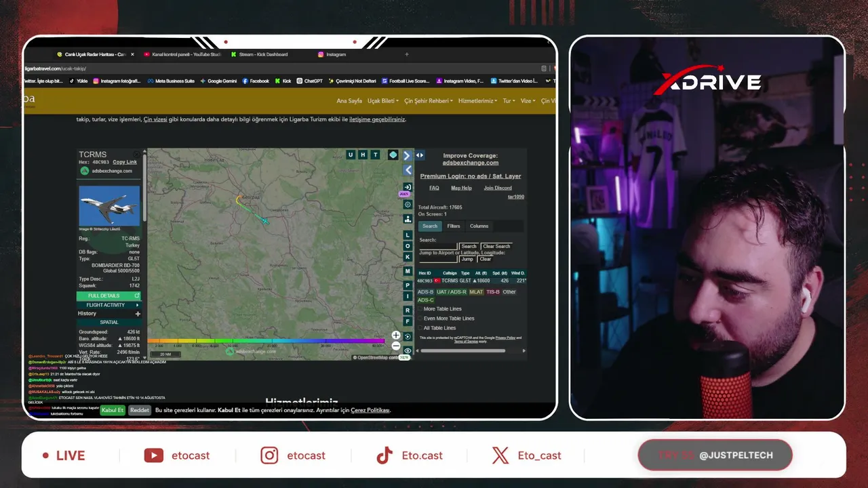
Task: Toggle the eye visibility icon on map
Action: coord(408,350)
